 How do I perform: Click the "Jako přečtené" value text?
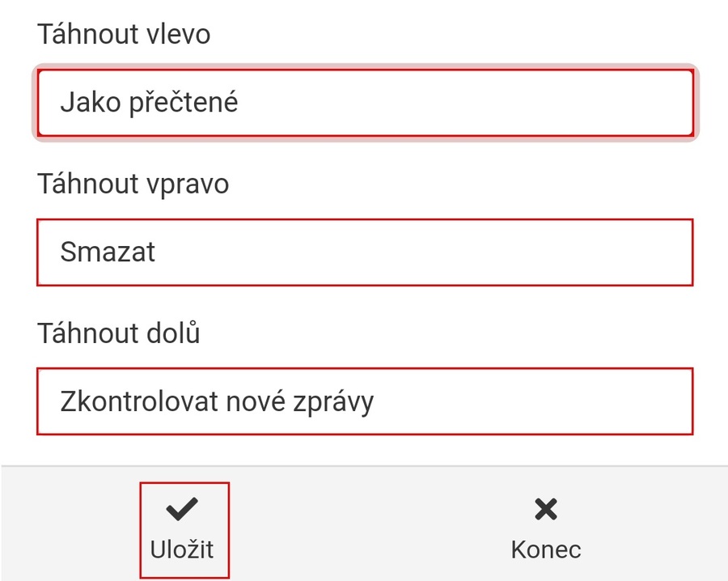click(x=149, y=103)
